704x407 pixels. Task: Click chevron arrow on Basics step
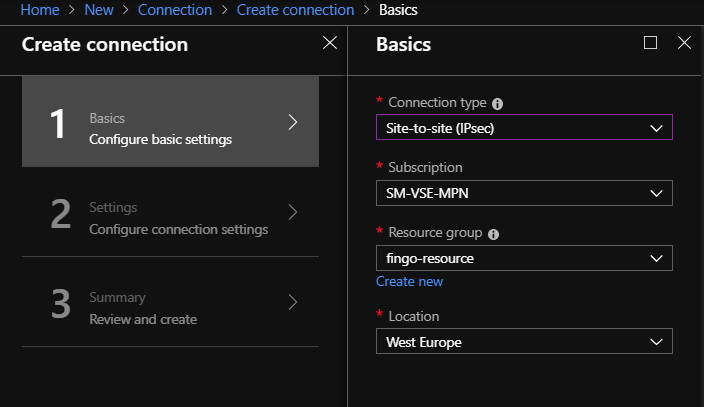(293, 122)
